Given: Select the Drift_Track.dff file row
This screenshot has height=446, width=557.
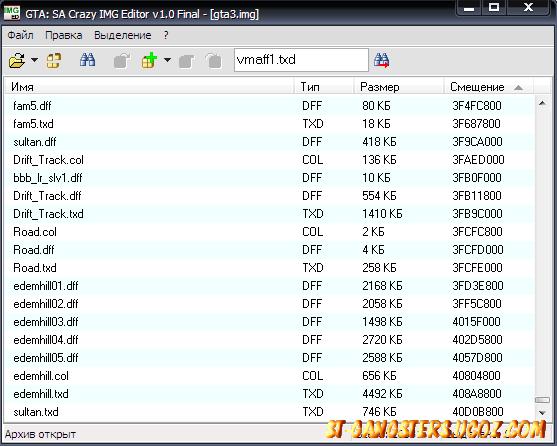Looking at the screenshot, I should [269, 196].
